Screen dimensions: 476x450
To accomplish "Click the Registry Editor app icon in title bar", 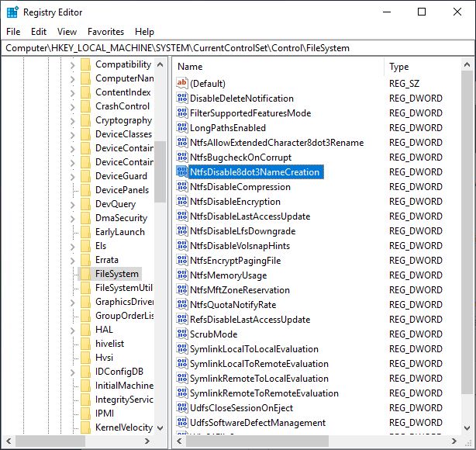I will [x=12, y=12].
